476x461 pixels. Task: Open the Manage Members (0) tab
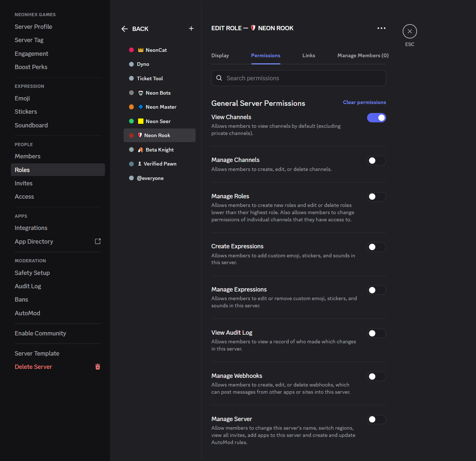(363, 55)
